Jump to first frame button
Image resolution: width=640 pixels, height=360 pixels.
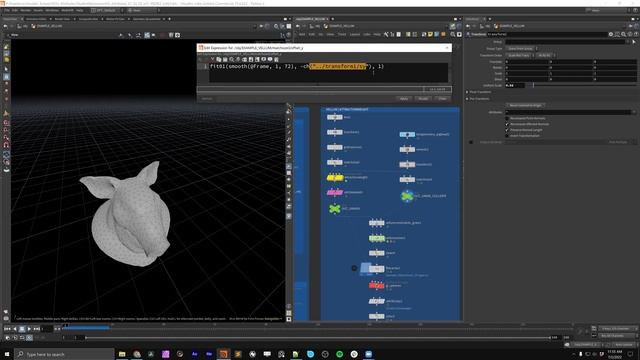pos(7,329)
